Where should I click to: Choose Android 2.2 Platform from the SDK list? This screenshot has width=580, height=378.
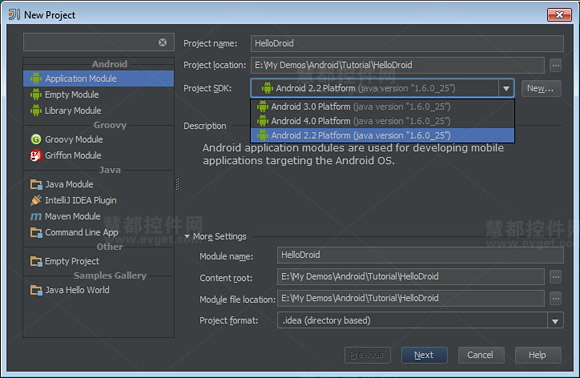pos(382,135)
